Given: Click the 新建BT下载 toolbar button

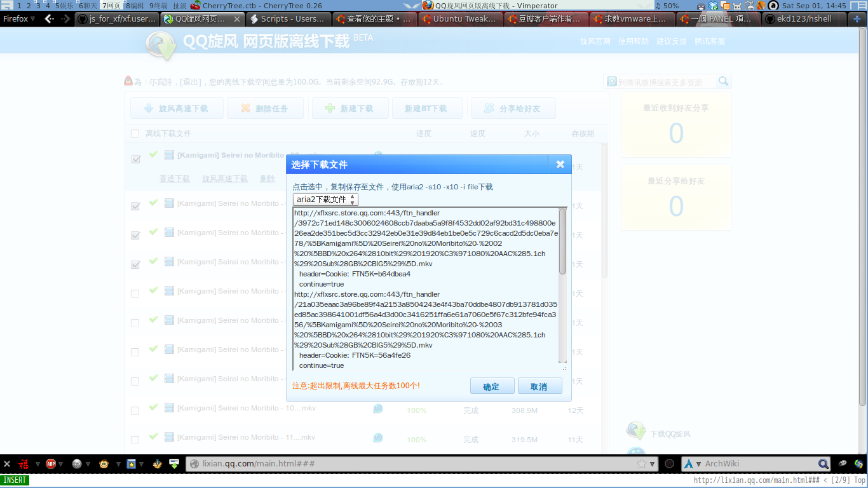Looking at the screenshot, I should pos(427,109).
